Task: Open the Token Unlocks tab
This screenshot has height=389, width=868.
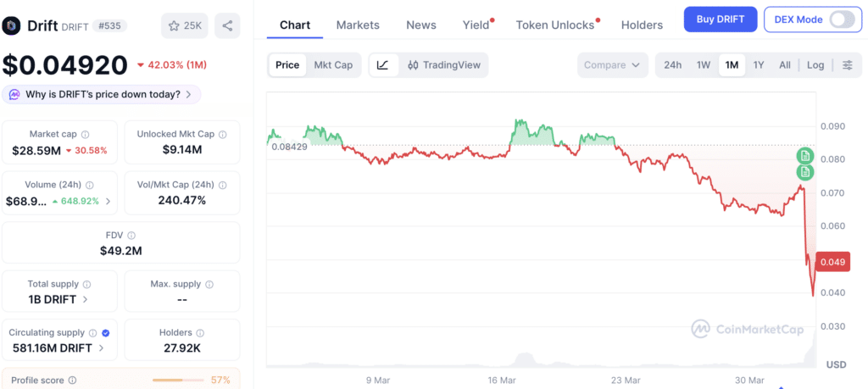Action: coord(554,25)
